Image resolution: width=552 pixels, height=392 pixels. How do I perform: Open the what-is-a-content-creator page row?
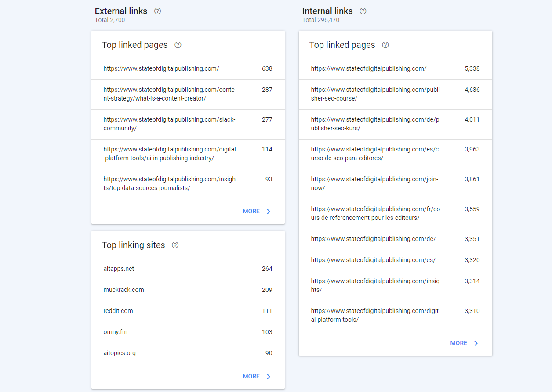click(188, 94)
